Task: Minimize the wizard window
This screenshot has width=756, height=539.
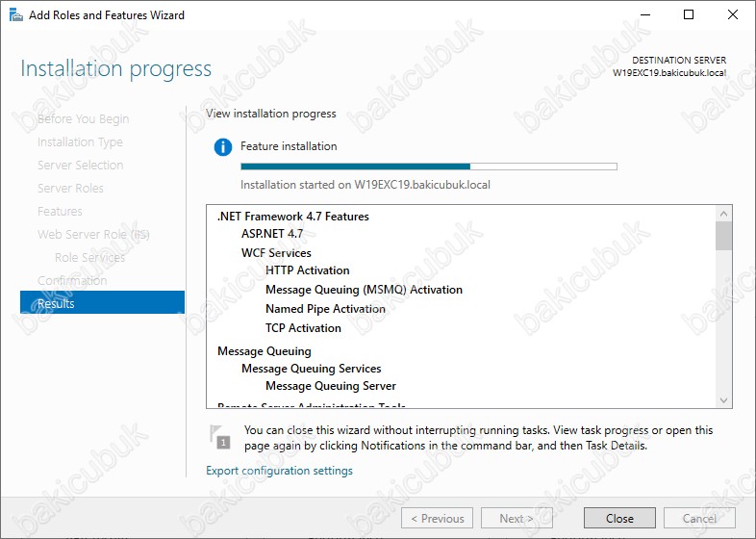Action: click(645, 15)
